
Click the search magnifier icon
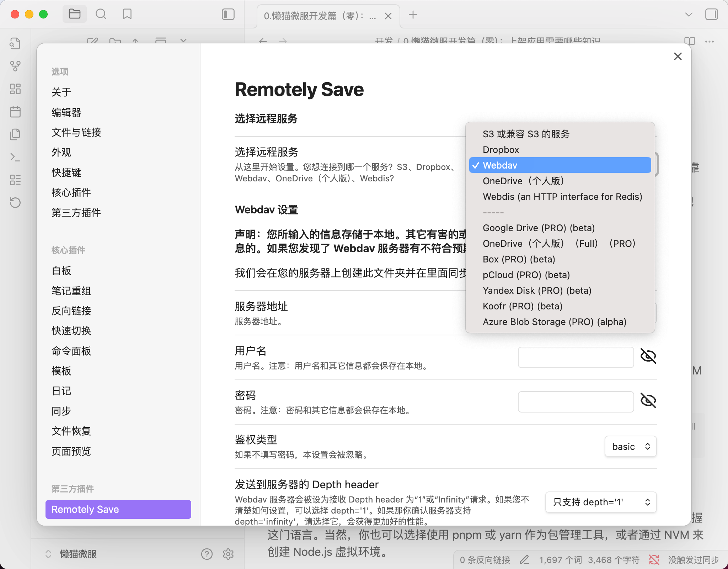coord(101,14)
